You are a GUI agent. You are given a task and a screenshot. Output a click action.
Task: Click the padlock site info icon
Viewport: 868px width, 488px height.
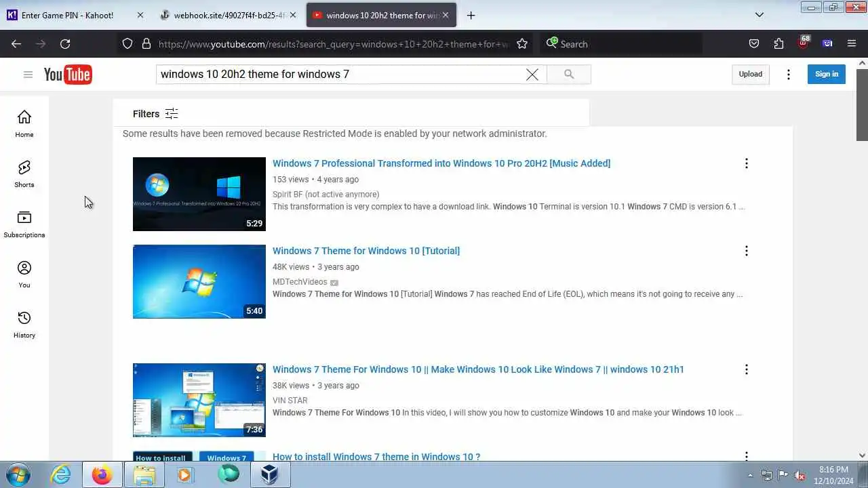click(x=146, y=44)
